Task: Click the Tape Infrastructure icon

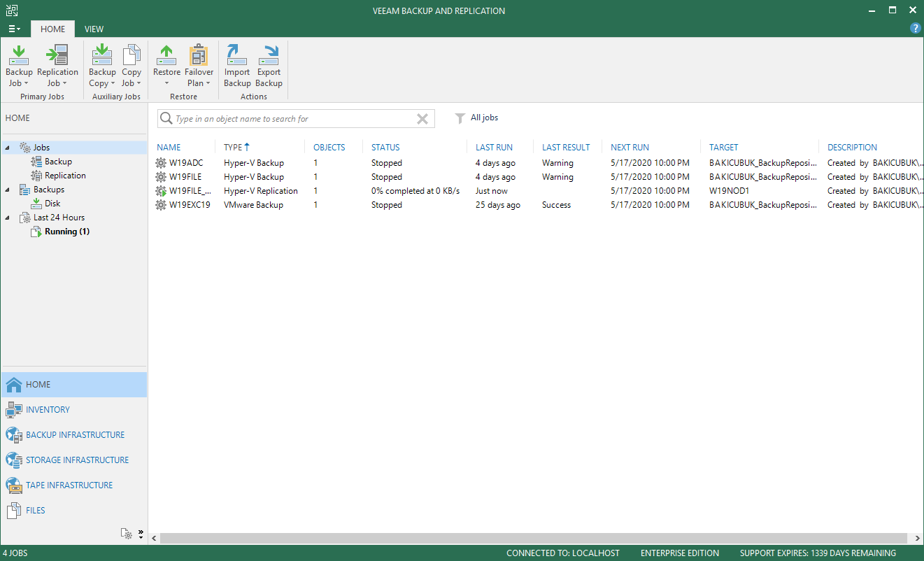Action: (14, 485)
